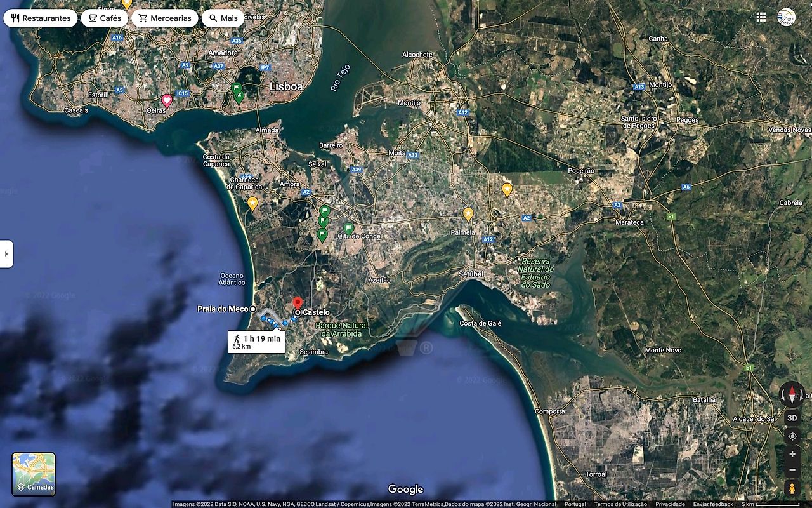Select the red Castelo destination pin
Screen dimensions: 812x508
(x=298, y=303)
